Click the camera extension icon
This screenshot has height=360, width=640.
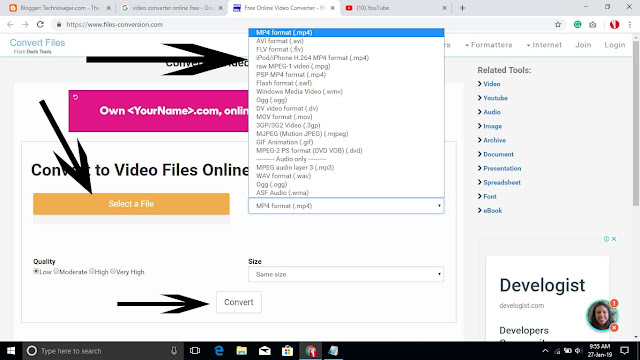pyautogui.click(x=593, y=24)
